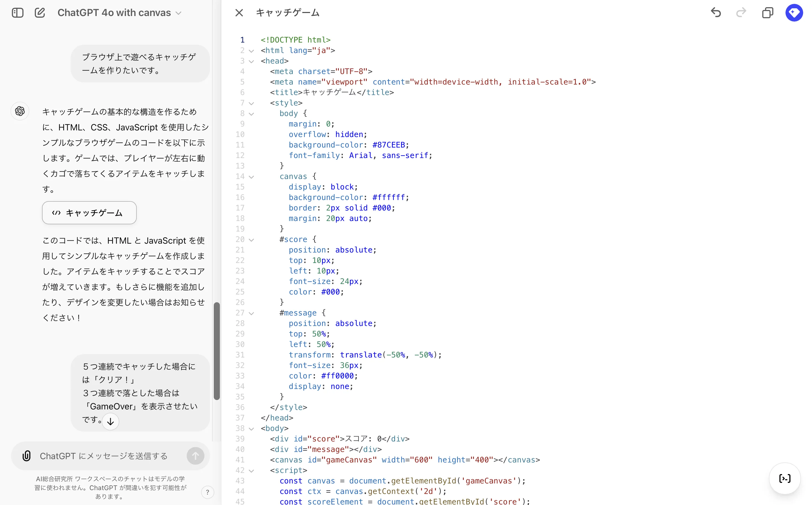Fold the #message CSS rule at line 27

tap(252, 313)
